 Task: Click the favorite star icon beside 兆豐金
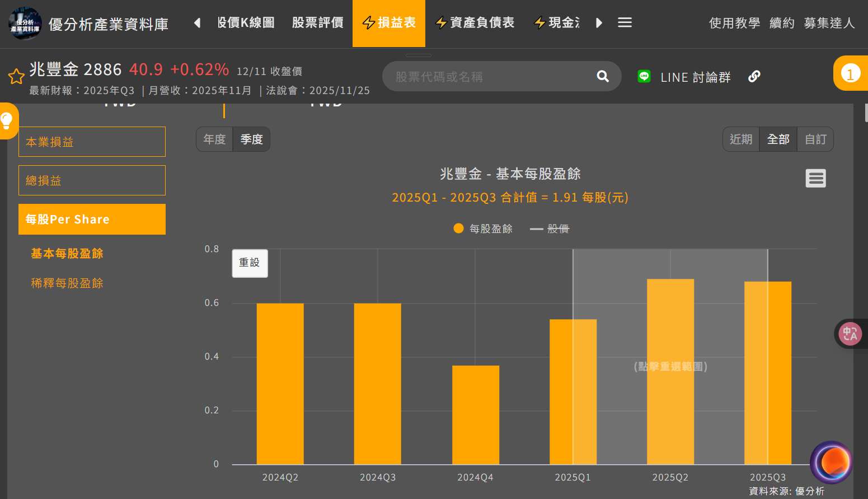[x=16, y=76]
